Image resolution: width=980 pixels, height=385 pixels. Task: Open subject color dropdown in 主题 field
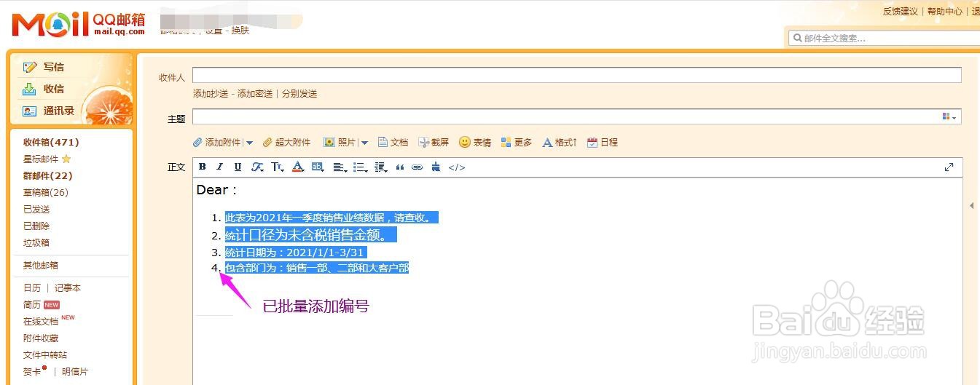coord(949,117)
